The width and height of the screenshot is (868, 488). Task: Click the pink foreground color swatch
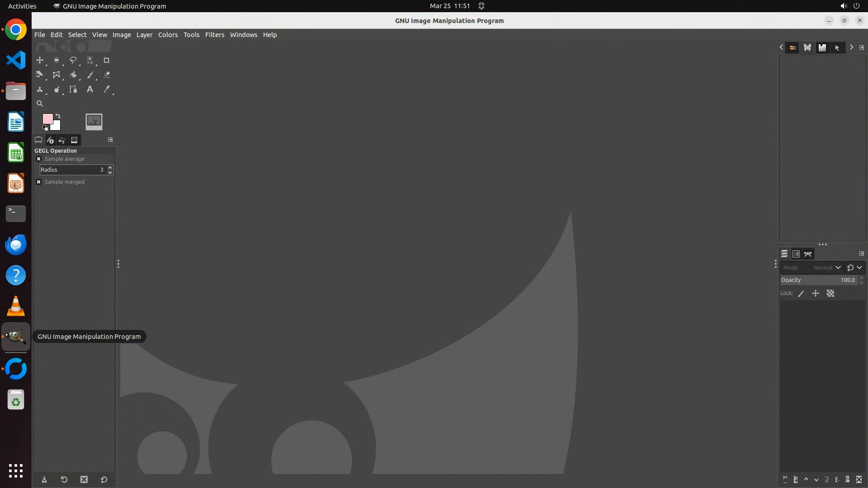pos(47,119)
